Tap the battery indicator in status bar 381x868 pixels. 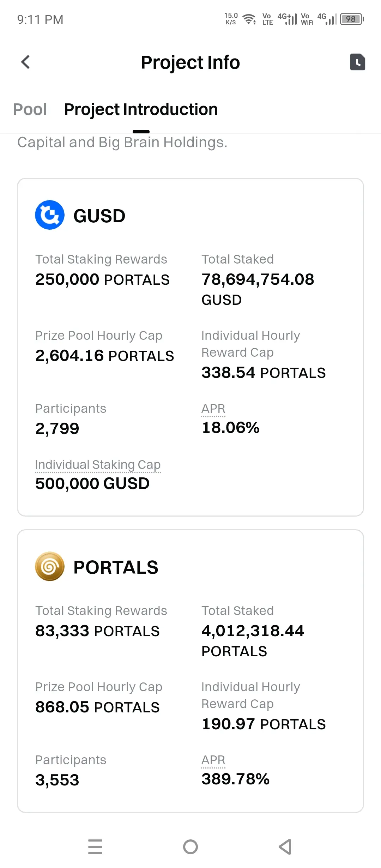[x=352, y=19]
